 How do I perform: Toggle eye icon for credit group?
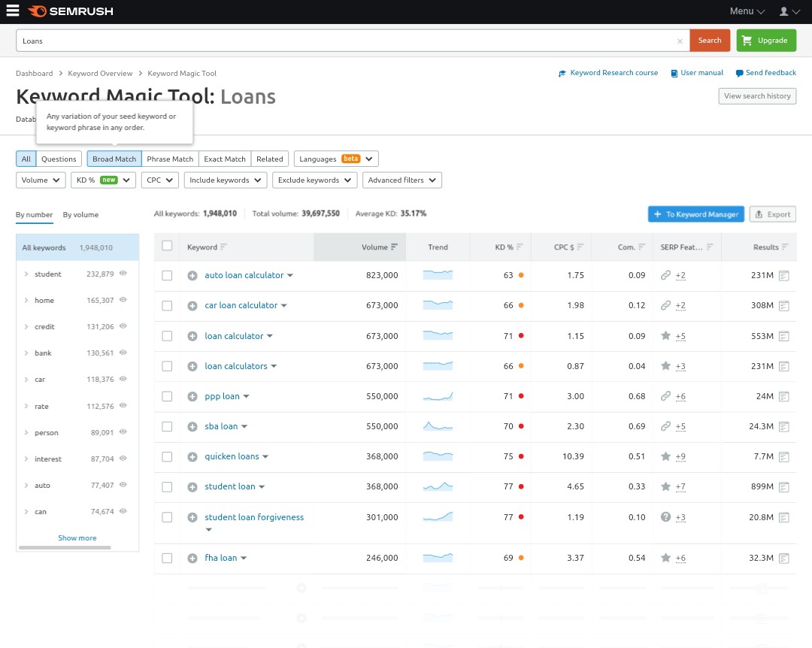(x=123, y=326)
